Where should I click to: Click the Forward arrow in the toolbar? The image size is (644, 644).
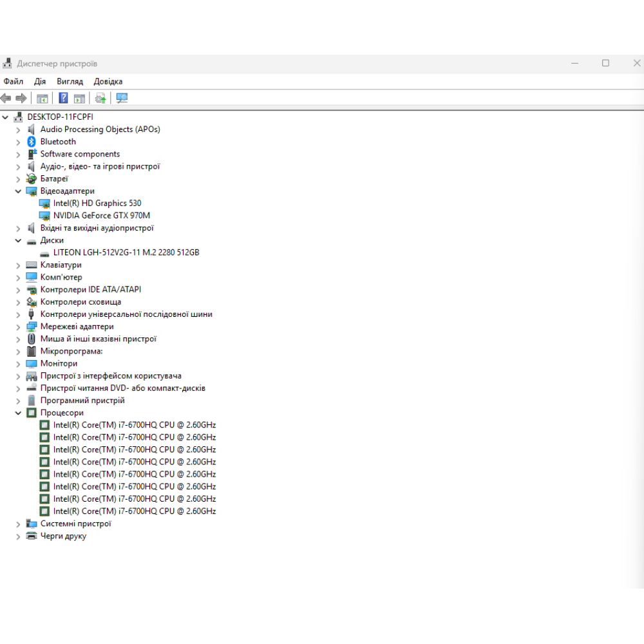21,98
